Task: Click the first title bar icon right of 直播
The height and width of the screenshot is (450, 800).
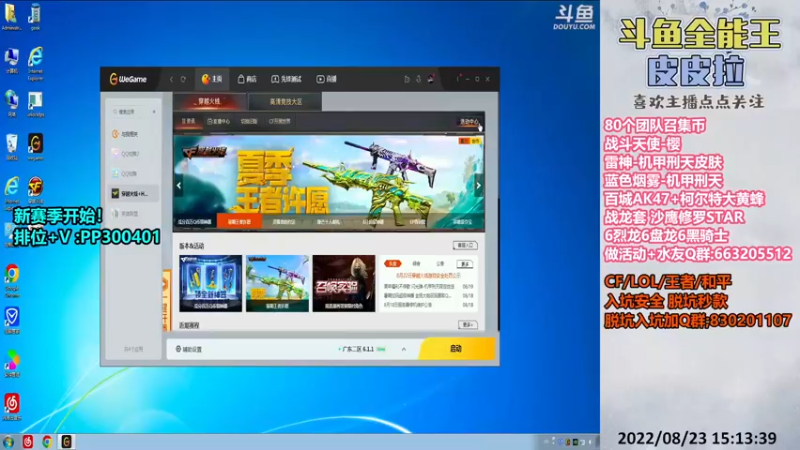Action: (407, 79)
